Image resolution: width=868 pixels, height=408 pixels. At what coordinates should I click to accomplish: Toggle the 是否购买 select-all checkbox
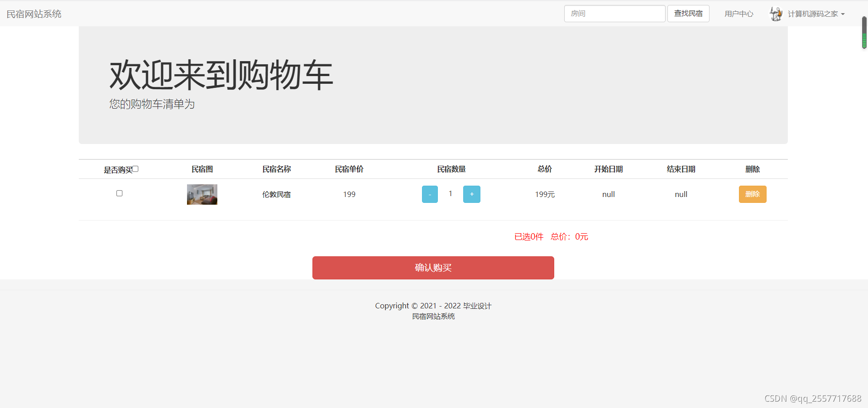pyautogui.click(x=135, y=169)
